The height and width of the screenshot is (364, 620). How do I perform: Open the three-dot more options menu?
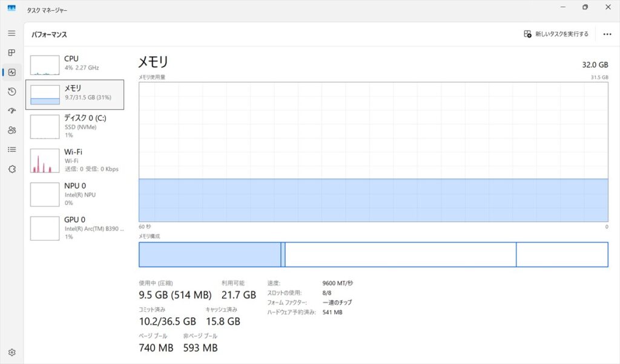pos(607,34)
